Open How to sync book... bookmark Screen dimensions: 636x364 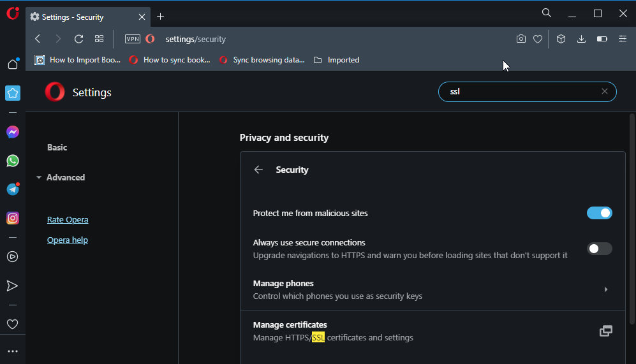[x=170, y=60]
